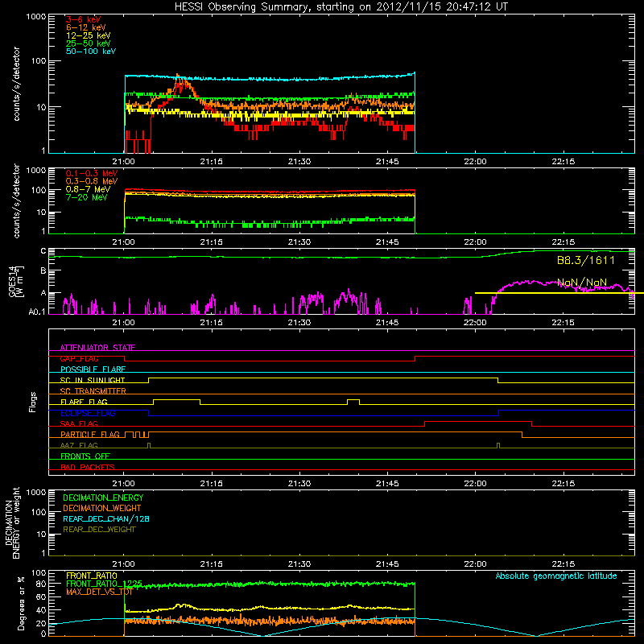
Task: Select the PARTICLE_FLAG label
Action: (x=90, y=434)
